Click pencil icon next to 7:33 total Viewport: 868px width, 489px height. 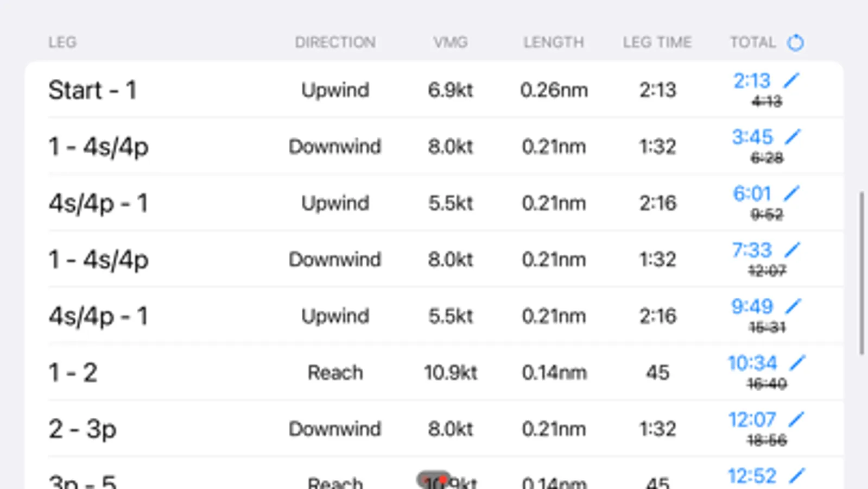(x=793, y=249)
